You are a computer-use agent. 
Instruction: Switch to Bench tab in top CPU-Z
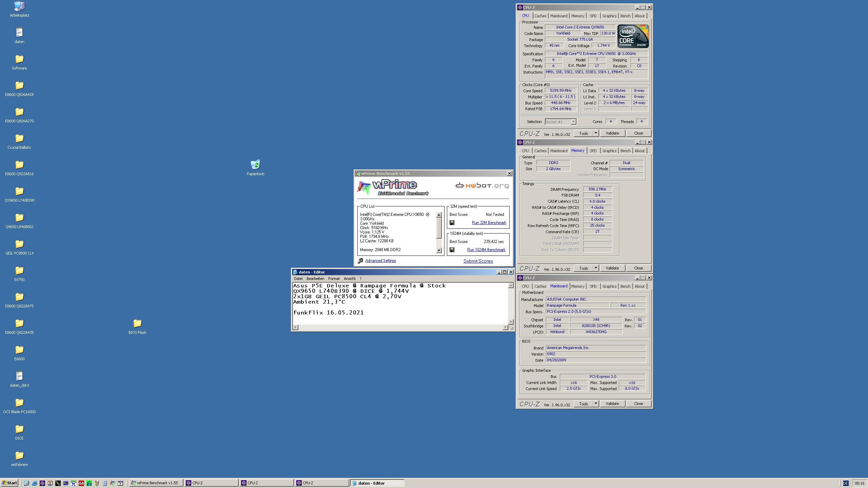(625, 16)
